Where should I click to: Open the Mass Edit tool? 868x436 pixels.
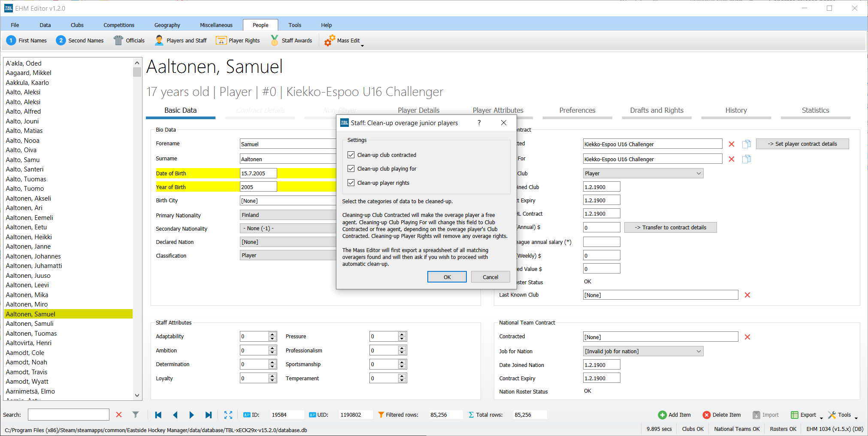click(x=342, y=40)
